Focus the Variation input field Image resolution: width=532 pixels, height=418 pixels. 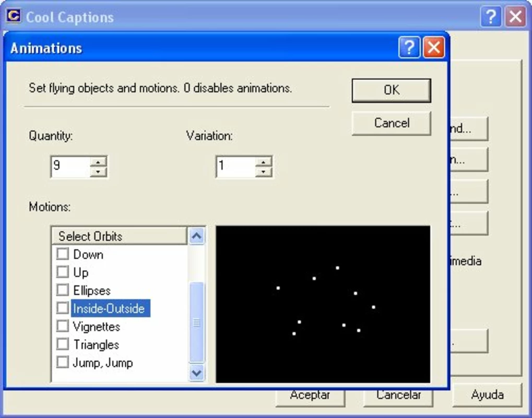click(x=236, y=166)
